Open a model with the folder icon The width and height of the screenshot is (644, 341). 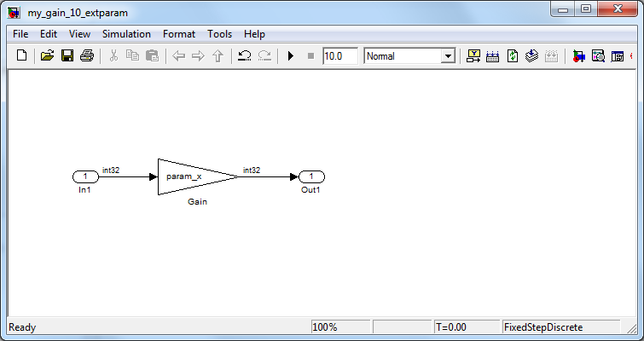click(x=48, y=56)
